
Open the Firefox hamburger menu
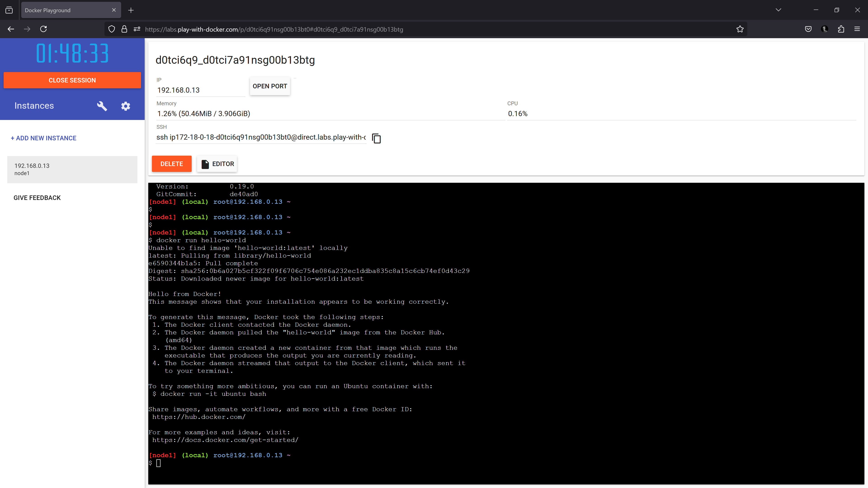click(857, 29)
